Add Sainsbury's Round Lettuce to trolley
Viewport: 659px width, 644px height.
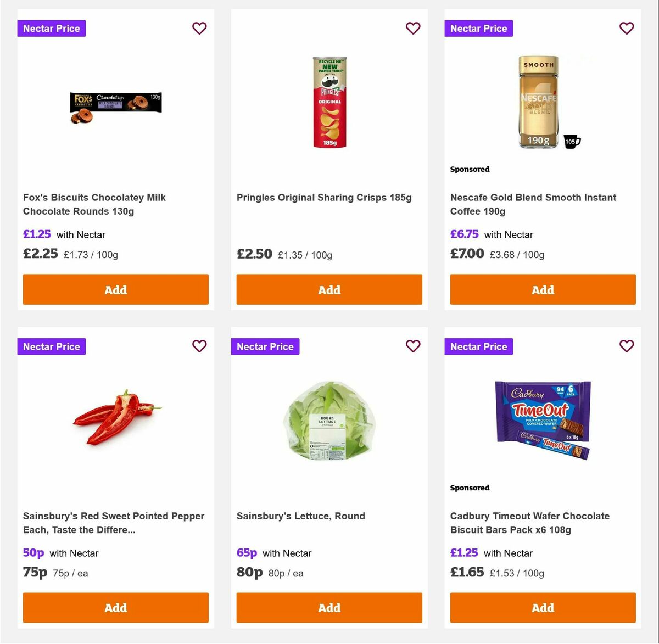(x=329, y=608)
